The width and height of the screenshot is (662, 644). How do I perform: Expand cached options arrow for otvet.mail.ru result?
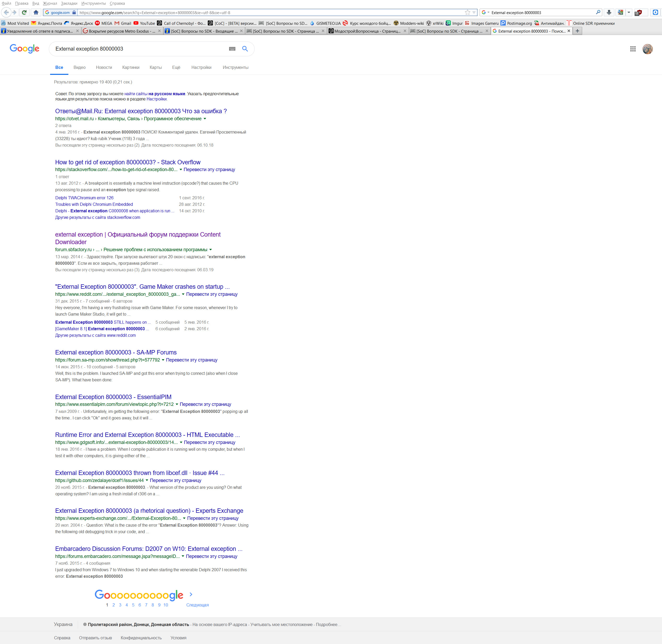[205, 119]
